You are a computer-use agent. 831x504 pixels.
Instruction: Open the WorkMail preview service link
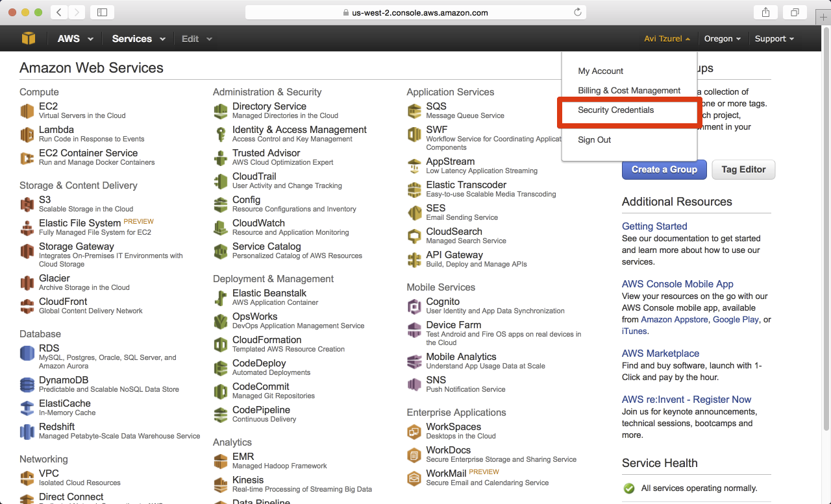pos(447,474)
